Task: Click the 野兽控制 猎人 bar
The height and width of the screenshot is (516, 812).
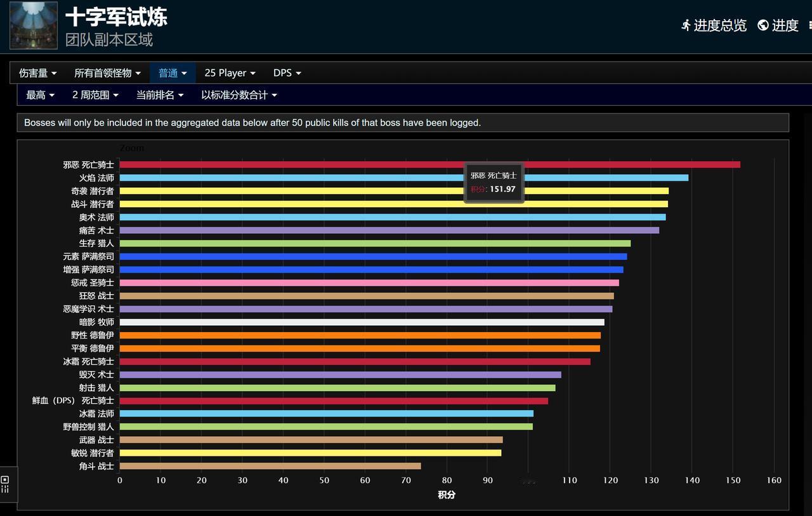Action: [326, 427]
